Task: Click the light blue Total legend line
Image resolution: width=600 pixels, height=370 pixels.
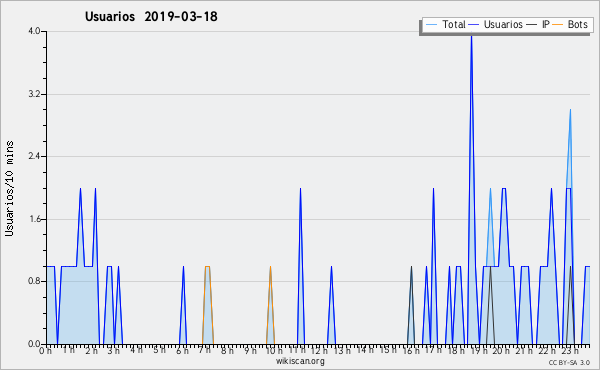Action: pyautogui.click(x=431, y=25)
